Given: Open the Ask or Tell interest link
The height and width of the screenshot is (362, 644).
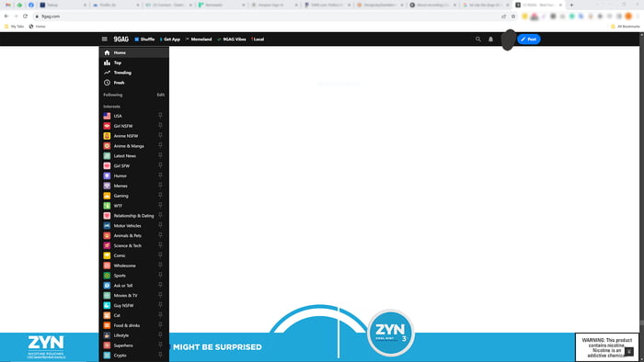Looking at the screenshot, I should [123, 286].
